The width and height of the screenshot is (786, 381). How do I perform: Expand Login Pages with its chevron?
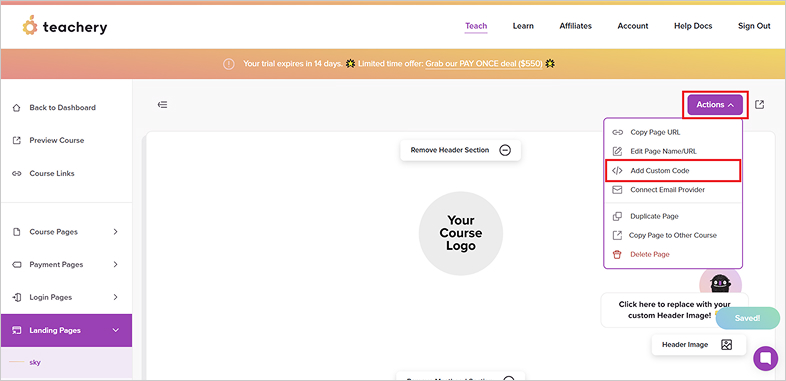pyautogui.click(x=115, y=297)
